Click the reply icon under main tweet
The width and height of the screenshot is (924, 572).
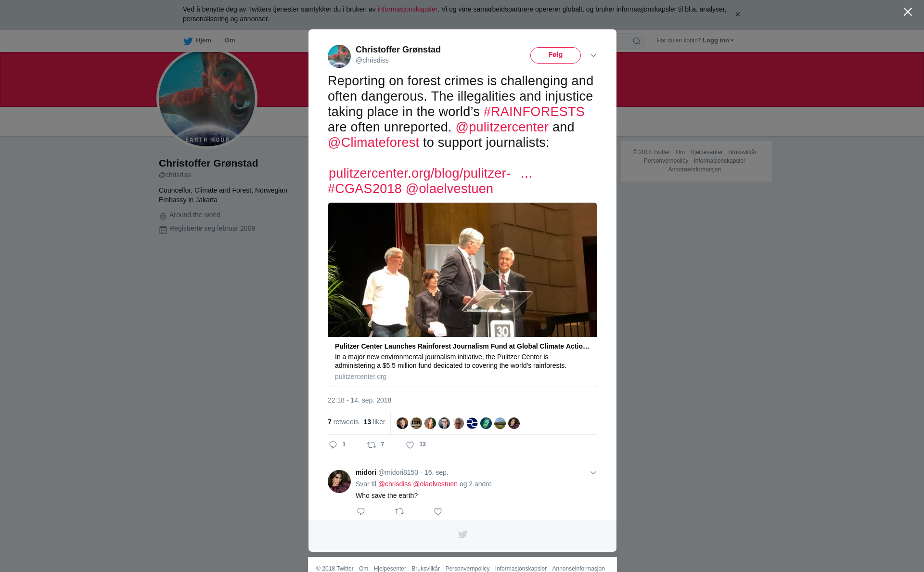coord(333,445)
